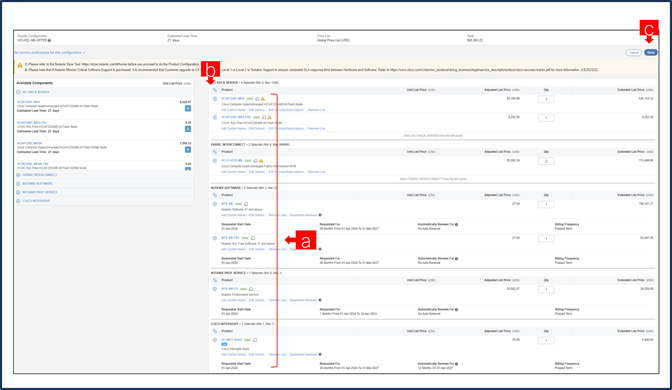Click warning icon on selected HCIAF220C-M6S-FRE row
This screenshot has width=672, height=390.
[x=270, y=117]
